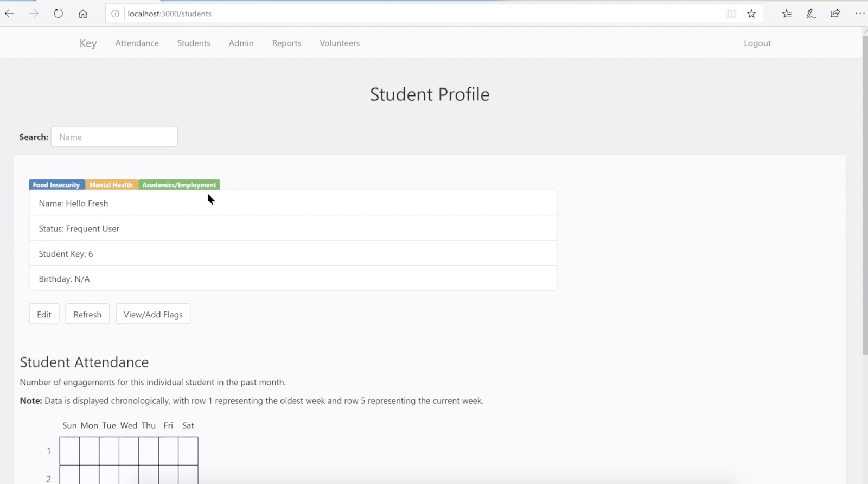Add page to favorites star icon
Viewport: 868px width, 484px height.
751,14
